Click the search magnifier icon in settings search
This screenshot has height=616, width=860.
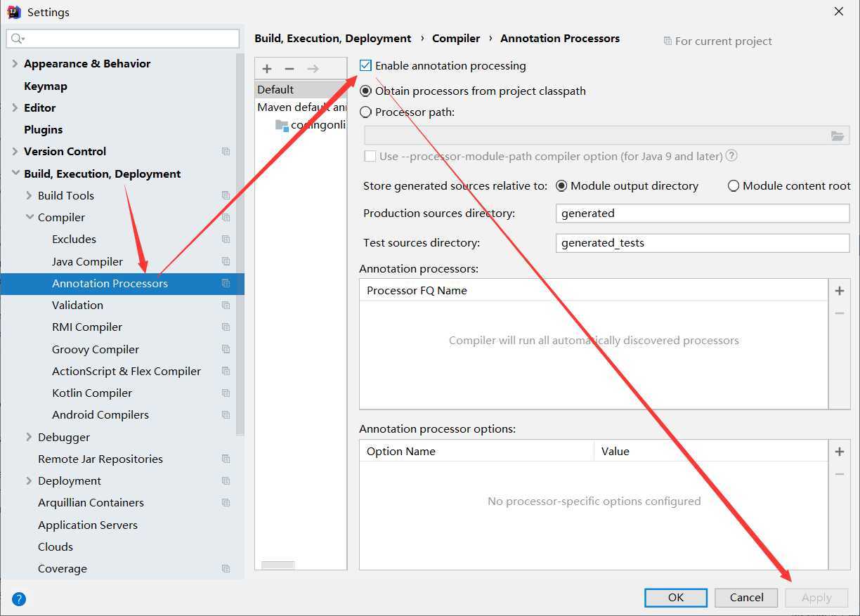click(18, 39)
